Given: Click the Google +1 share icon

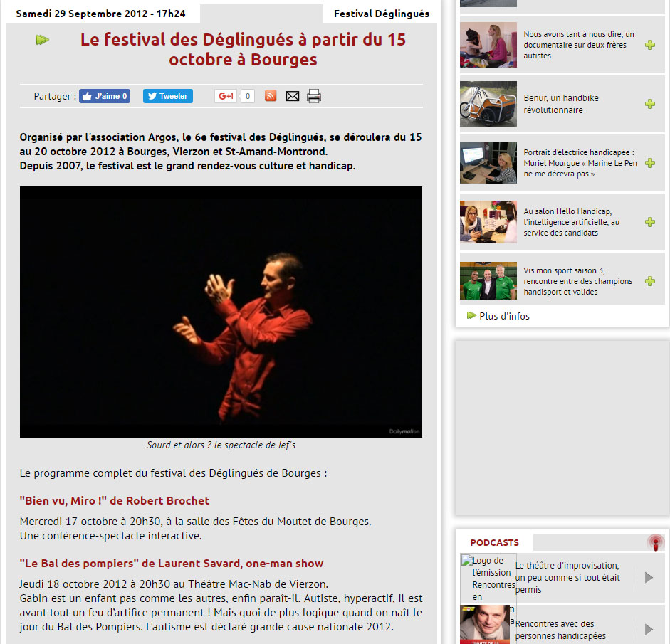Looking at the screenshot, I should (226, 96).
